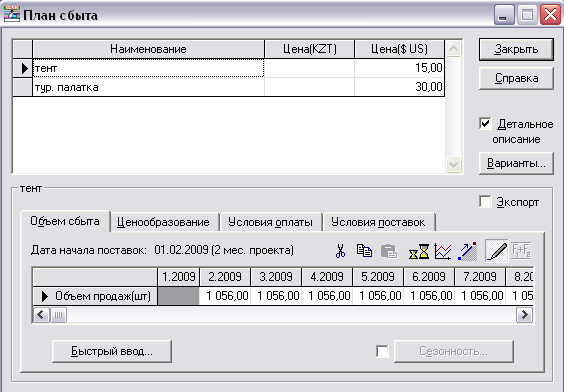The image size is (564, 392).
Task: Click the 5.2009 column header
Action: coord(378,277)
